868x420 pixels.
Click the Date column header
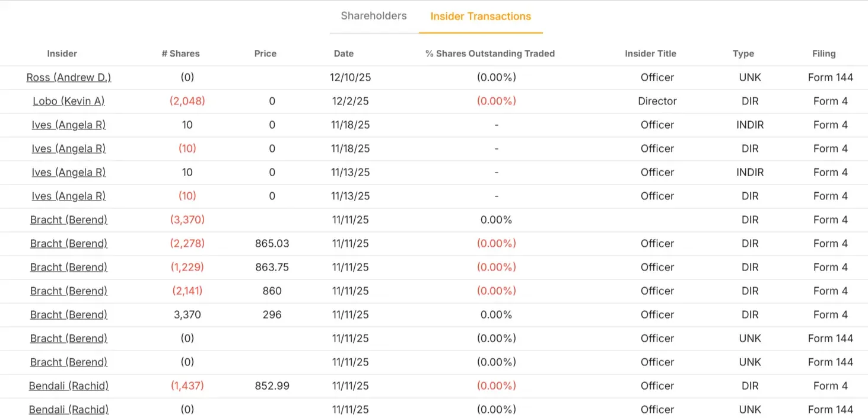point(344,53)
